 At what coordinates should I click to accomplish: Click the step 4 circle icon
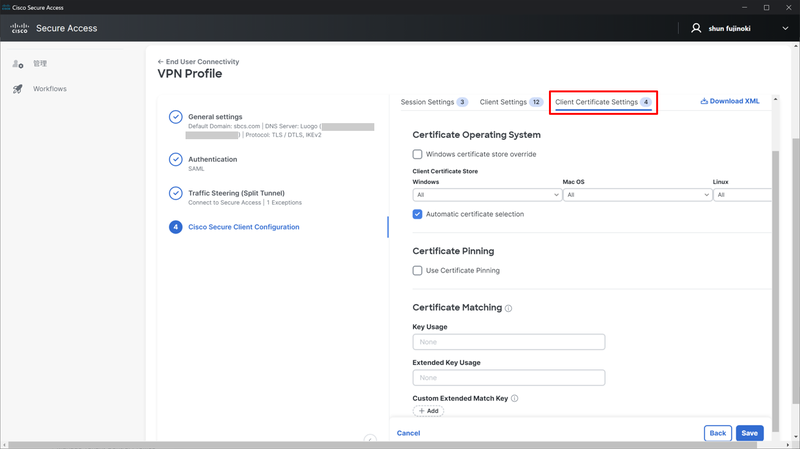[176, 227]
